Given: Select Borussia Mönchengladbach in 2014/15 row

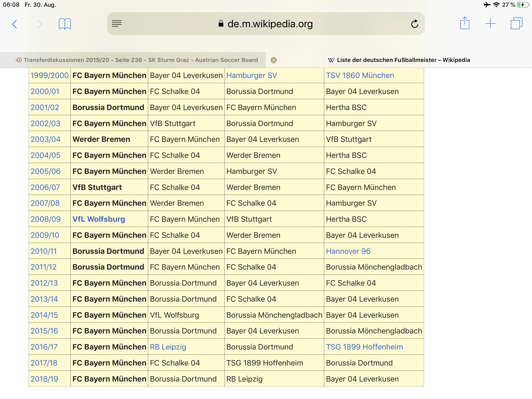Looking at the screenshot, I should (x=274, y=315).
